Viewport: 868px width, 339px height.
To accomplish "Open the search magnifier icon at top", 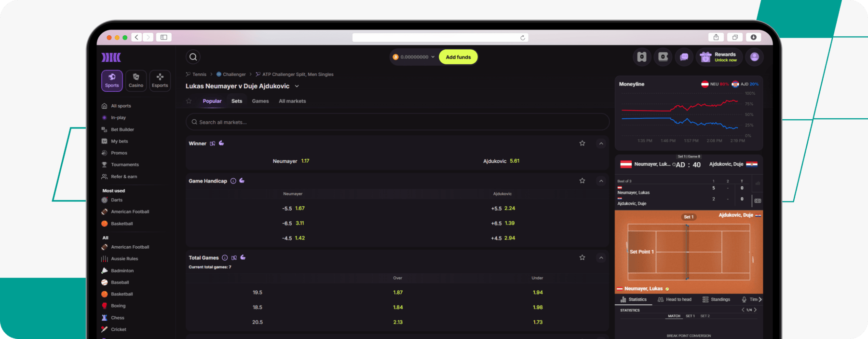I will (193, 57).
